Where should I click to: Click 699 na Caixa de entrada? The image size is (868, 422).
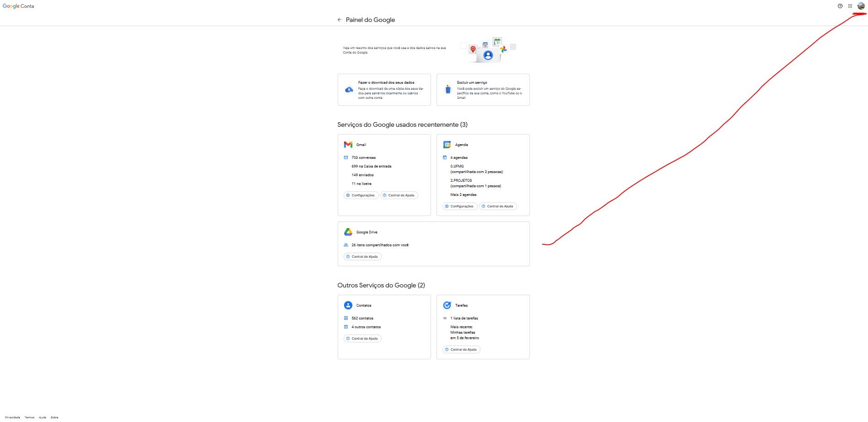click(372, 166)
